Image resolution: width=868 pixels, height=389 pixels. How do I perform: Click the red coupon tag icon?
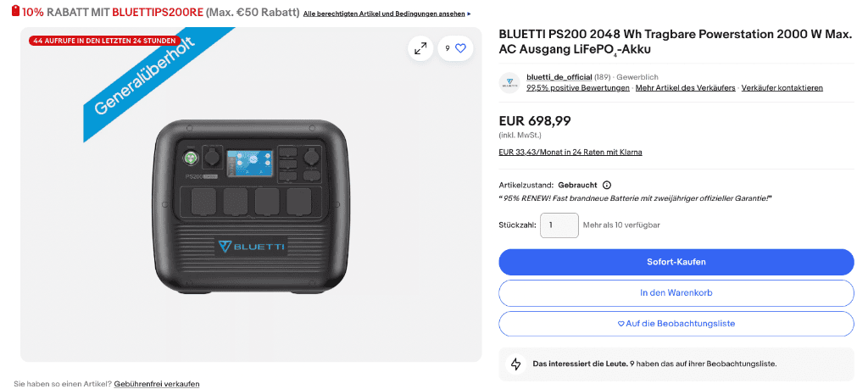tap(15, 12)
